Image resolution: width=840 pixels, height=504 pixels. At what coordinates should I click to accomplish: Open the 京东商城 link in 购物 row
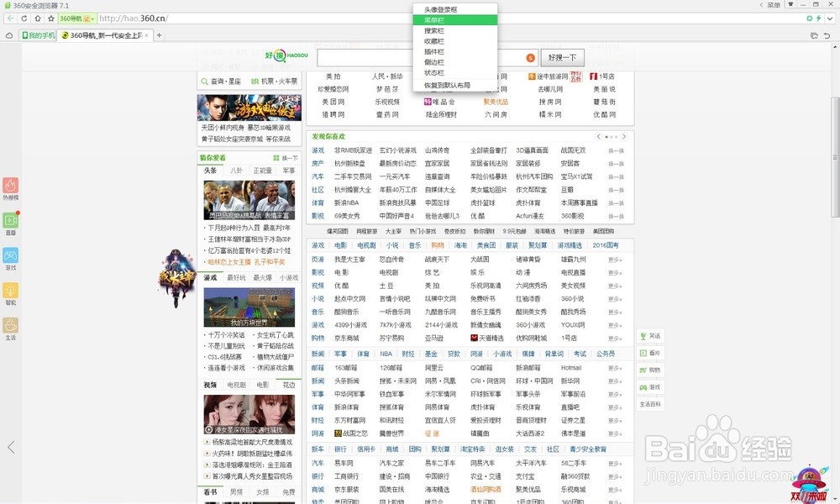(347, 338)
